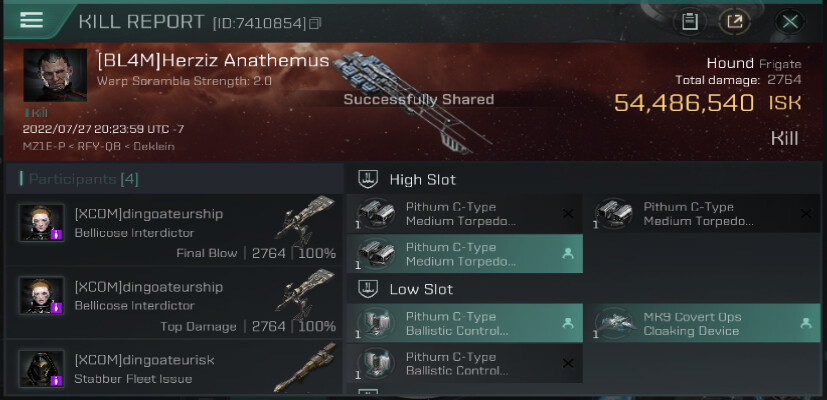Click the High Slot section icon

tap(368, 180)
